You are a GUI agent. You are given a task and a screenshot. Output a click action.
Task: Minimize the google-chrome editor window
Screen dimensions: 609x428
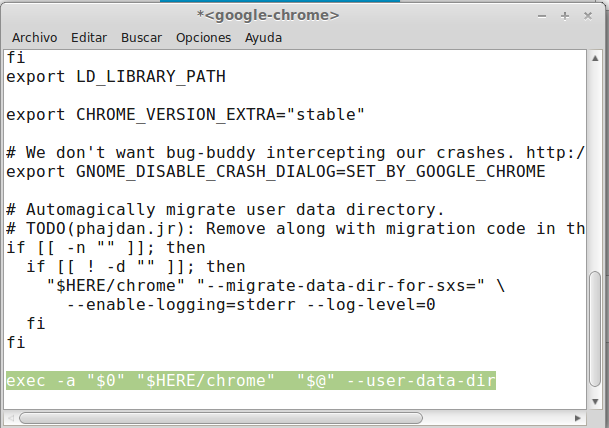click(x=542, y=16)
